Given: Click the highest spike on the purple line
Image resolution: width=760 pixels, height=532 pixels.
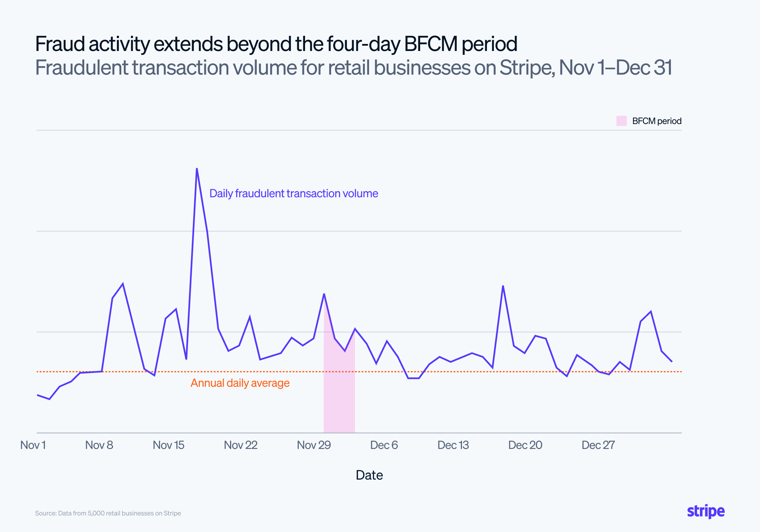Looking at the screenshot, I should [197, 169].
